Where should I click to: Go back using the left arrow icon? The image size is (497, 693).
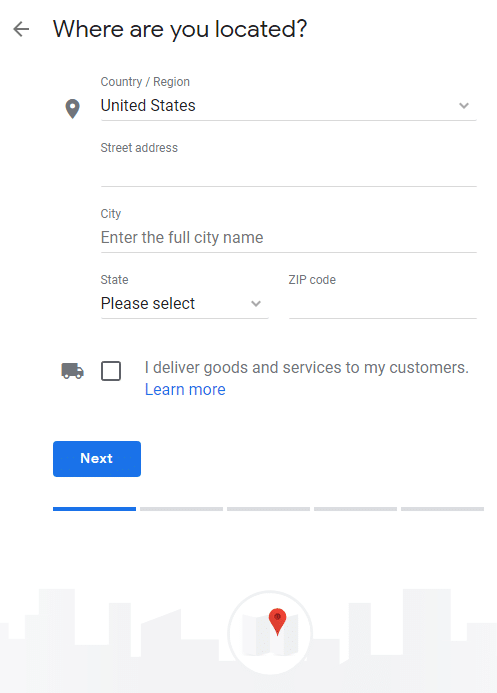(21, 29)
